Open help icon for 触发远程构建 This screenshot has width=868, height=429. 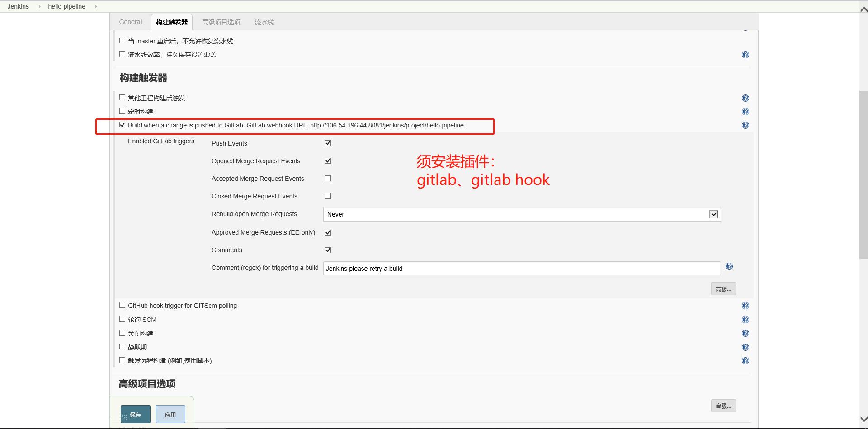pos(745,361)
